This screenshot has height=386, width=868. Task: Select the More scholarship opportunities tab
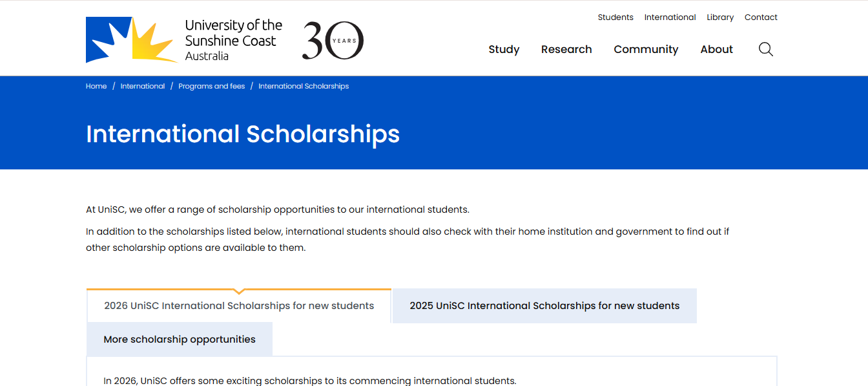click(180, 339)
